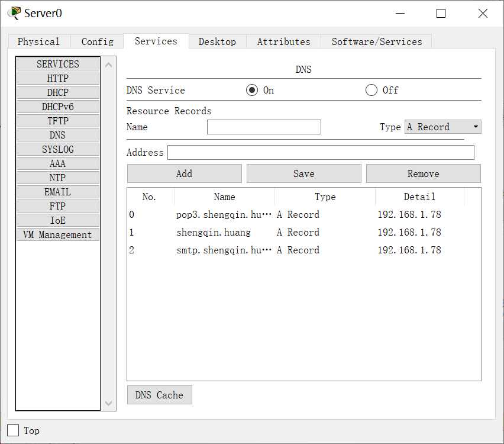Screen dimensions: 504x444
Task: Open the Desktop tab
Action: [x=217, y=41]
